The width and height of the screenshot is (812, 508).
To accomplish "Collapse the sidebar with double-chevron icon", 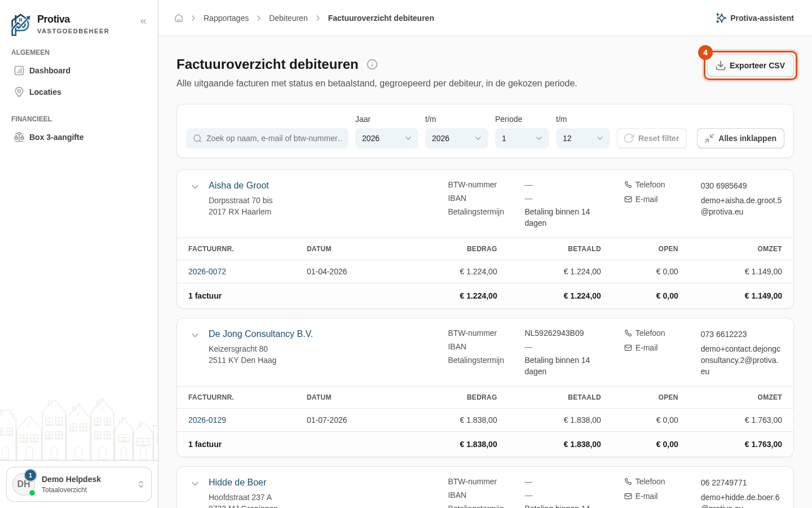I will [x=143, y=21].
